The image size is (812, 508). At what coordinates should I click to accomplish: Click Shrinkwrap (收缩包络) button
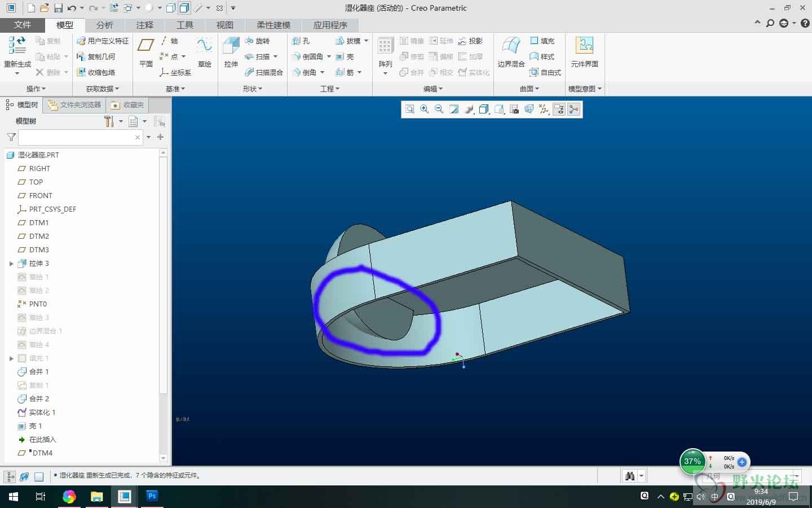(x=96, y=72)
